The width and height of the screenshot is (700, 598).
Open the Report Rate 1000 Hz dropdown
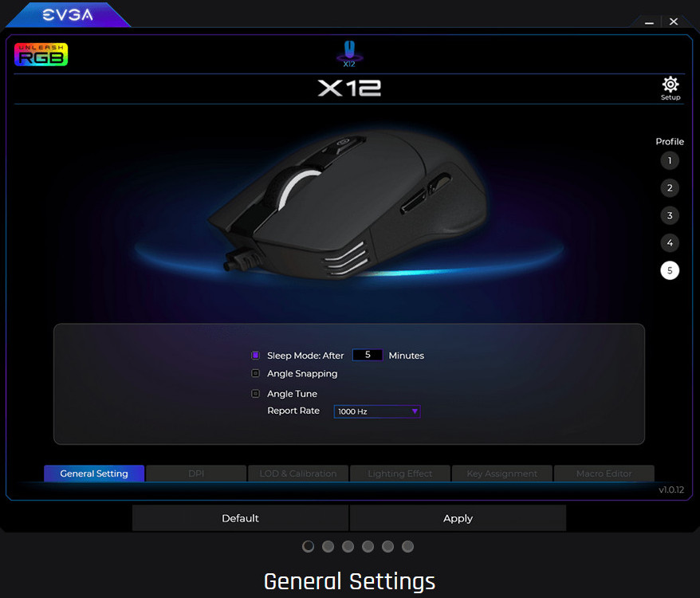click(377, 411)
